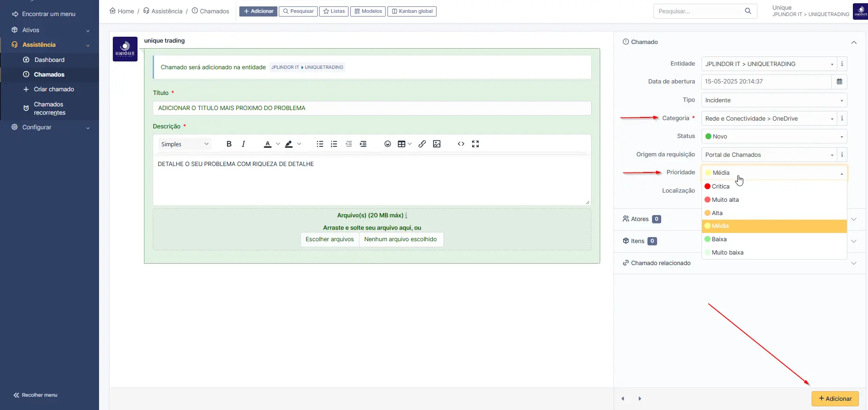868x410 pixels.
Task: Open the emoji picker in editor
Action: [x=387, y=144]
